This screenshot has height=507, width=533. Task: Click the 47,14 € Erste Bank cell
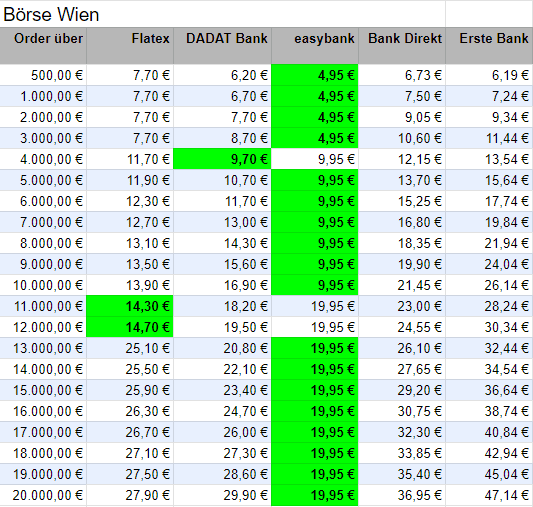(489, 495)
